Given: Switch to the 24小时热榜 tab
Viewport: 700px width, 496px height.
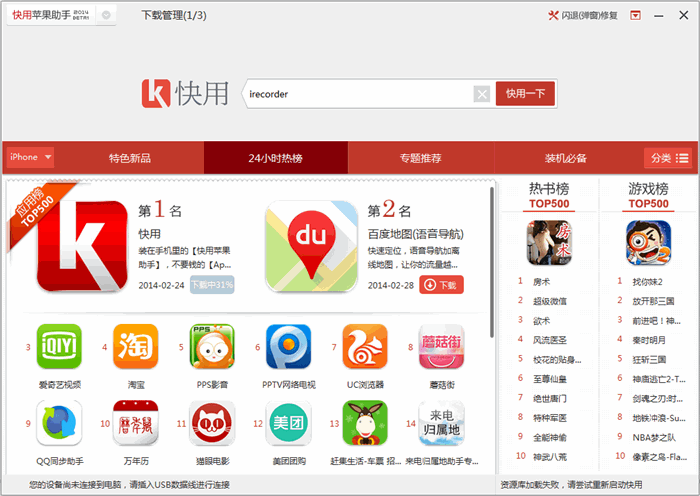Looking at the screenshot, I should click(275, 158).
